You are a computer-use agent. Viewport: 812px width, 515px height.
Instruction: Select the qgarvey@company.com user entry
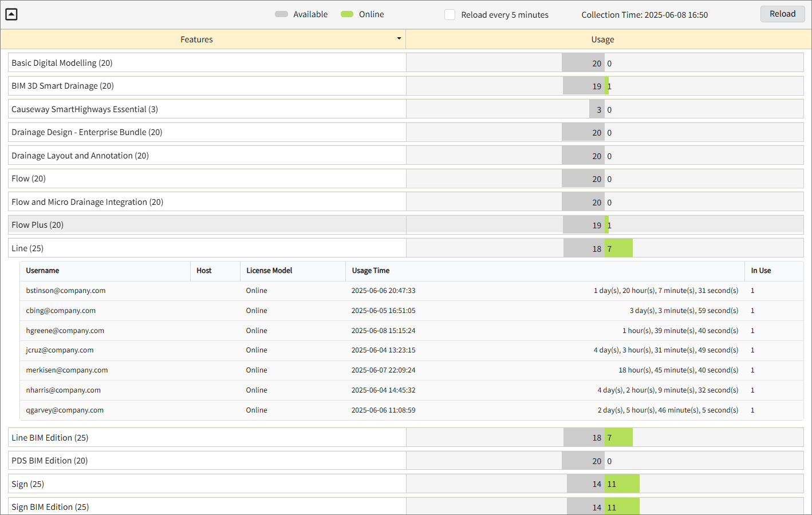pyautogui.click(x=65, y=410)
